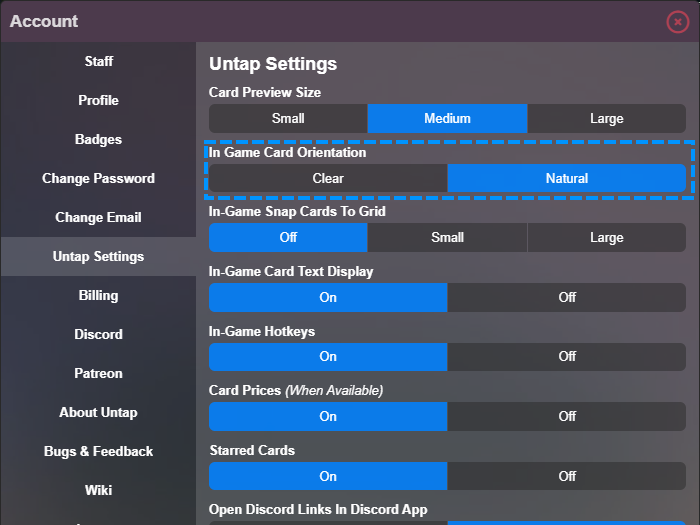700x525 pixels.
Task: Click the Account title text
Action: (44, 21)
